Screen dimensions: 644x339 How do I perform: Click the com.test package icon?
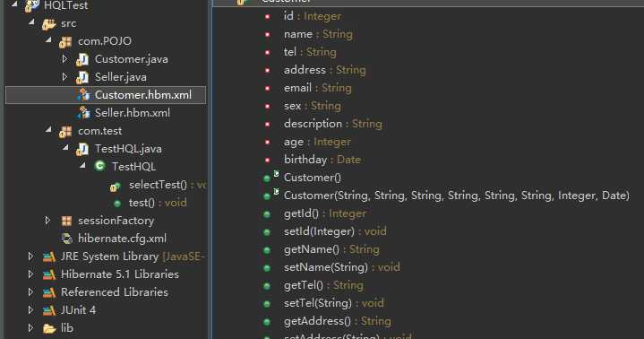point(65,131)
